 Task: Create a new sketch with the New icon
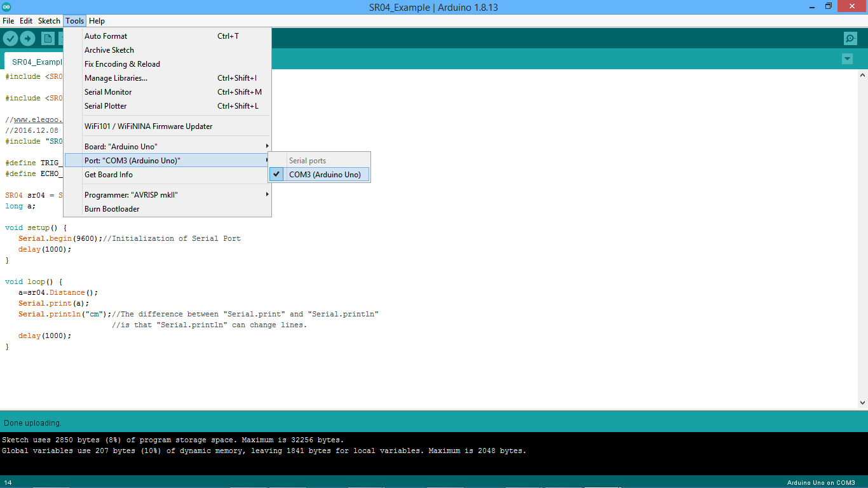[48, 38]
